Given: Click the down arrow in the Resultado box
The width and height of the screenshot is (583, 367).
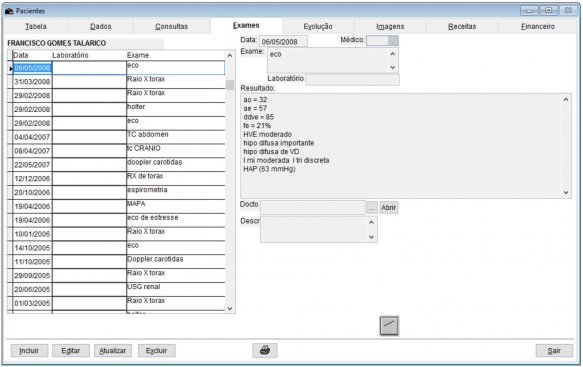Looking at the screenshot, I should (566, 192).
